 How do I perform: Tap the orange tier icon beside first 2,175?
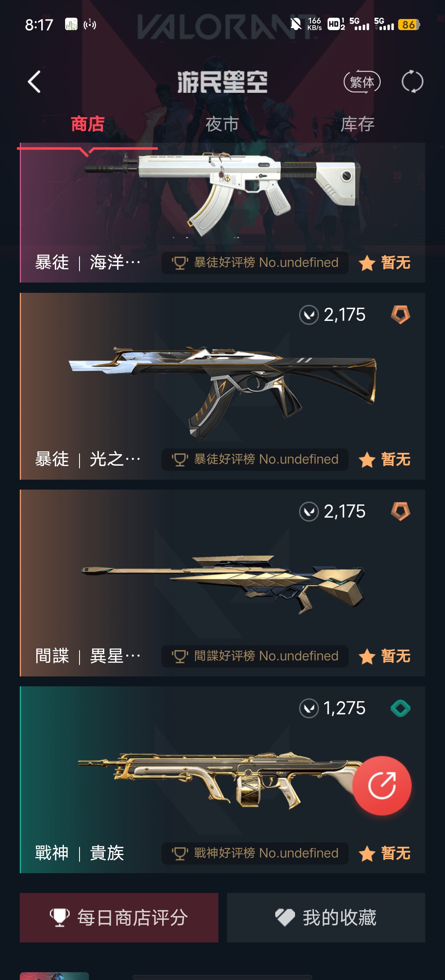[x=400, y=315]
